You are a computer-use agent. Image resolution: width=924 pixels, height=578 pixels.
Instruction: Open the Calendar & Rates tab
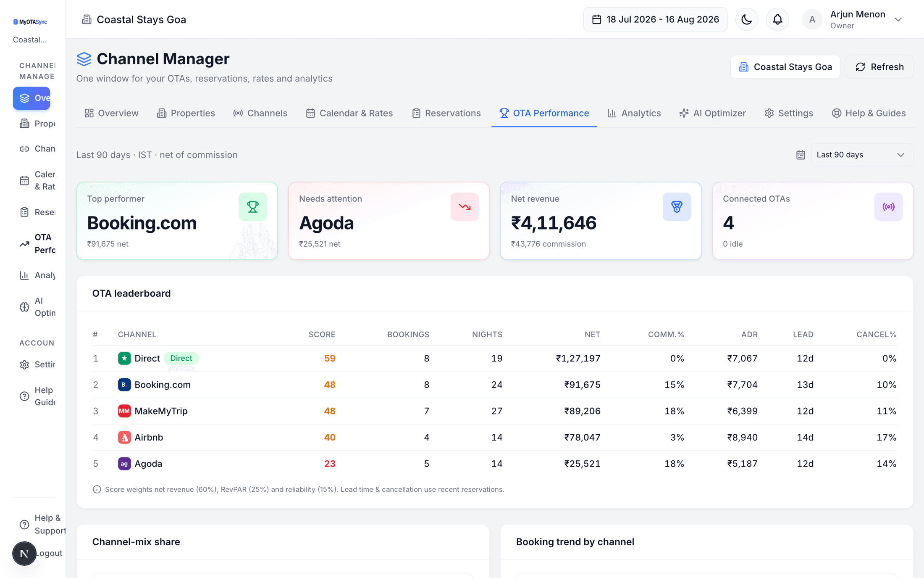tap(349, 113)
